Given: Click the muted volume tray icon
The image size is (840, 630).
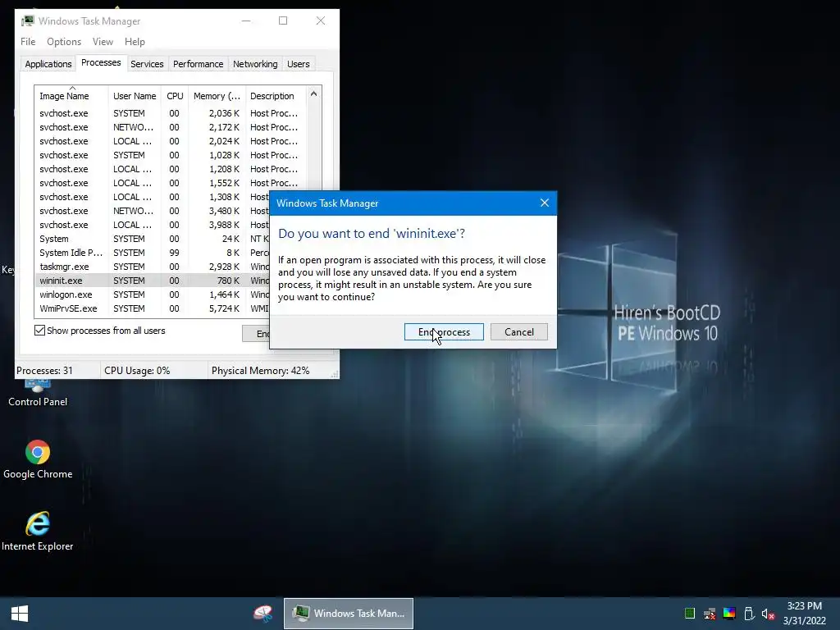Looking at the screenshot, I should pyautogui.click(x=768, y=614).
